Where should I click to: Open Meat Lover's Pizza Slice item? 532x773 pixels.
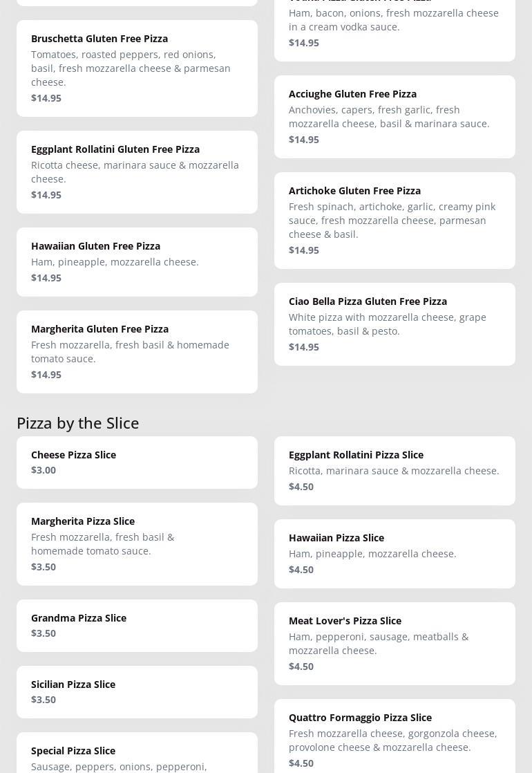click(x=395, y=643)
